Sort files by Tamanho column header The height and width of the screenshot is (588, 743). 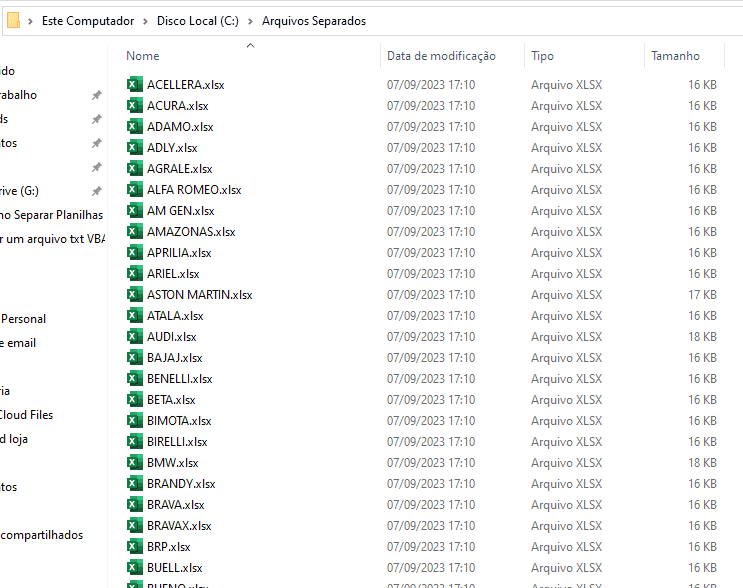tap(675, 57)
